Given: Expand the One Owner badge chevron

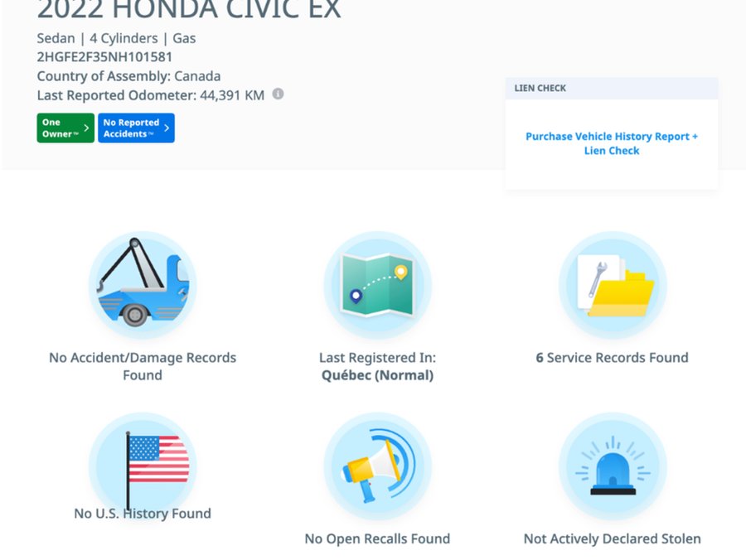Looking at the screenshot, I should [x=86, y=128].
